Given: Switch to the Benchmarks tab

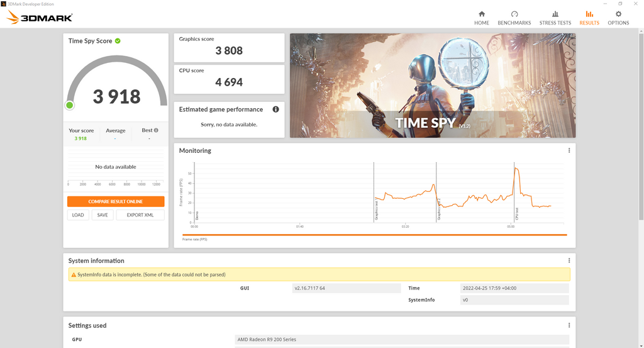Looking at the screenshot, I should 514,18.
